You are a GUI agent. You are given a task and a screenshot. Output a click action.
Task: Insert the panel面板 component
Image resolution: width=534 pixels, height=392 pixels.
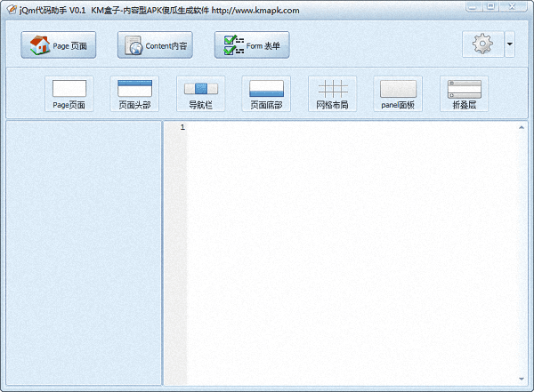(x=398, y=93)
